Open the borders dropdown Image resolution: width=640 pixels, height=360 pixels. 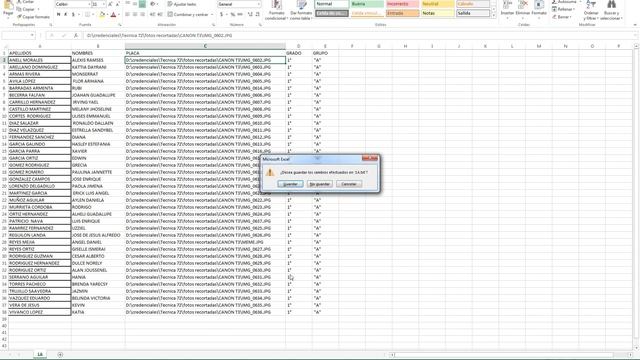93,15
